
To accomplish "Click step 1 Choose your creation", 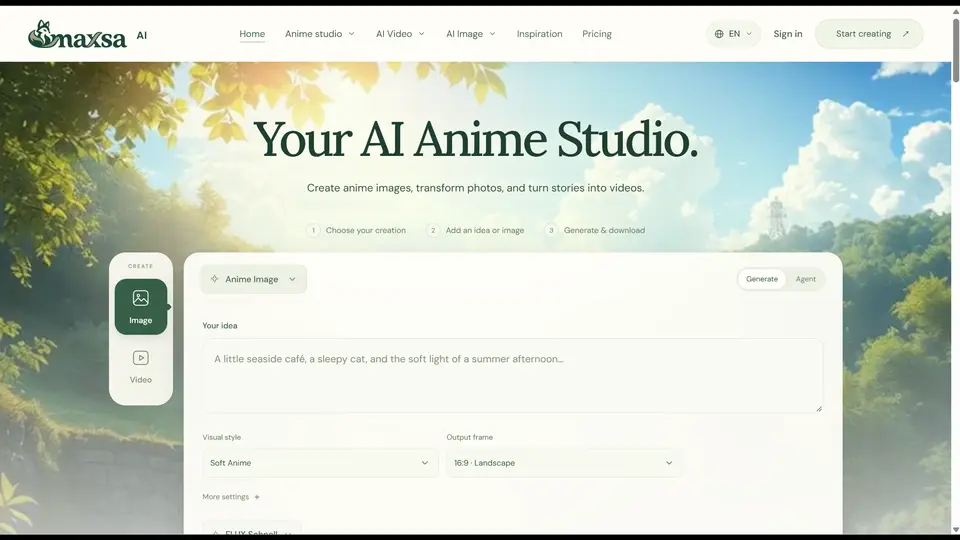I will (356, 230).
